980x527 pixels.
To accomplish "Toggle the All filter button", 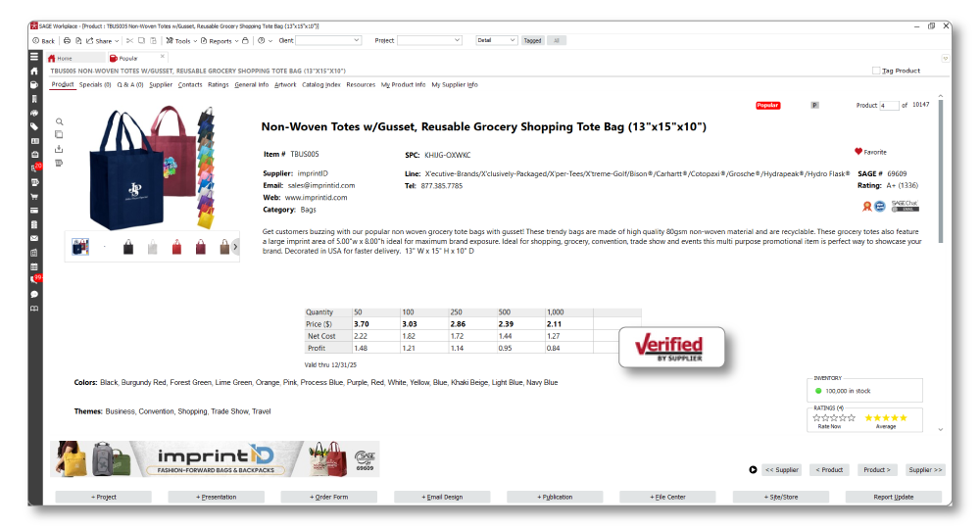I will [x=556, y=41].
